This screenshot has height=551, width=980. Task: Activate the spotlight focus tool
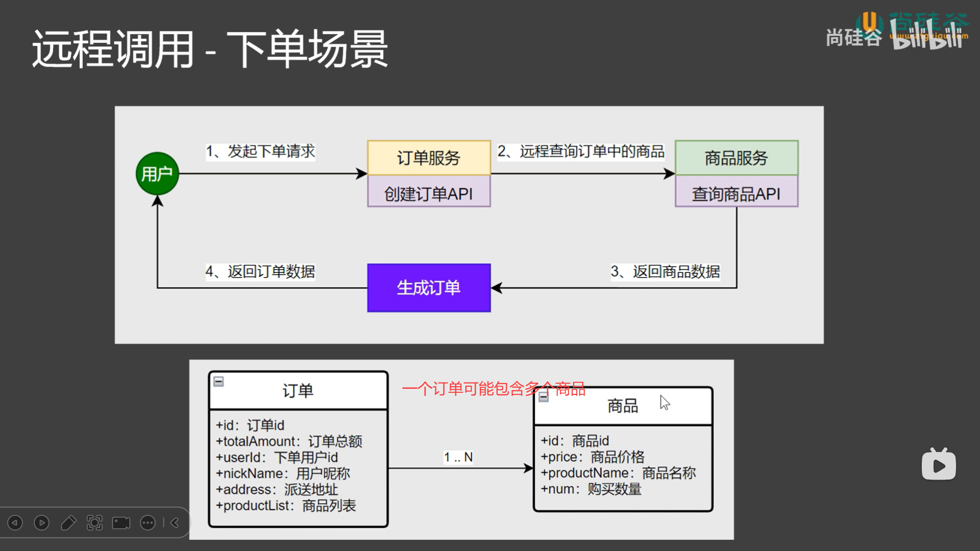95,522
